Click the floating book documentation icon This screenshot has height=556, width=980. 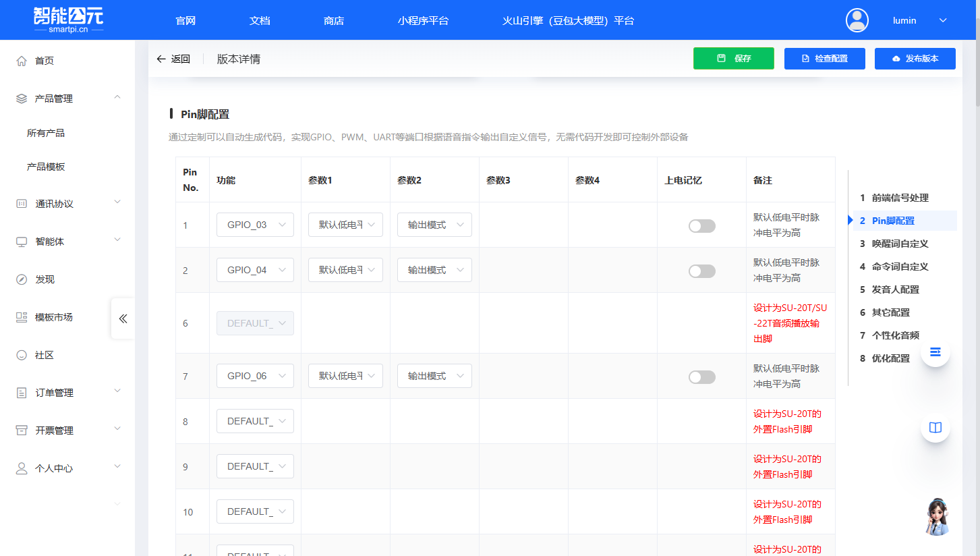pos(935,427)
